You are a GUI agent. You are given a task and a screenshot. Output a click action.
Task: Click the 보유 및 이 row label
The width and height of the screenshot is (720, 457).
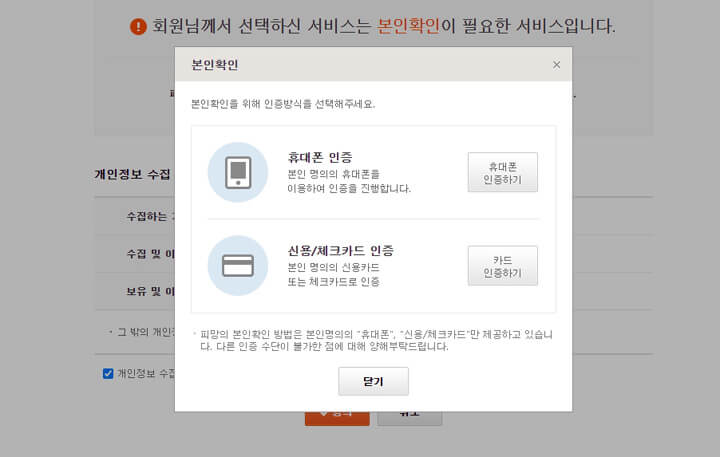coord(151,291)
